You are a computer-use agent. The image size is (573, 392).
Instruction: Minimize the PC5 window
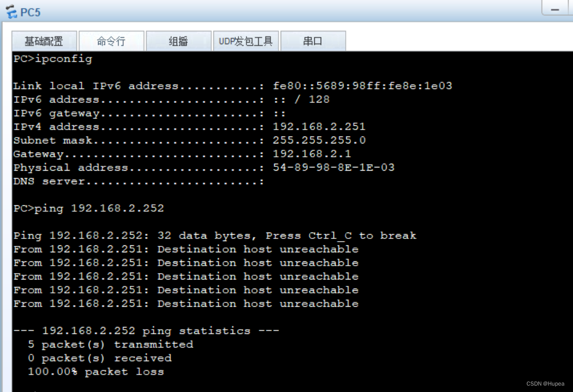555,9
